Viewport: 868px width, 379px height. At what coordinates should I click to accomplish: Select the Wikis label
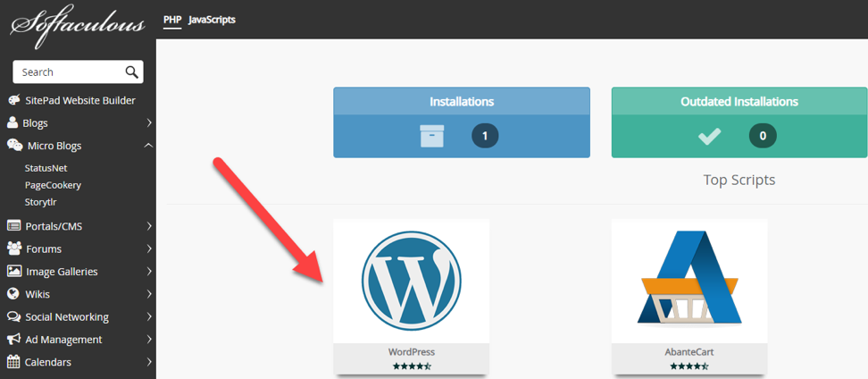click(38, 294)
